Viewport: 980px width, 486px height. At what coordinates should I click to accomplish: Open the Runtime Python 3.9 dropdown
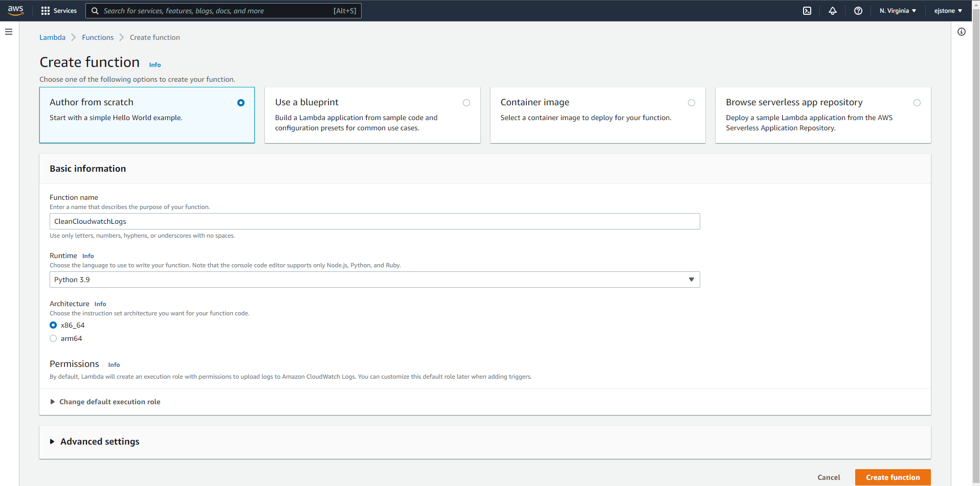[374, 280]
